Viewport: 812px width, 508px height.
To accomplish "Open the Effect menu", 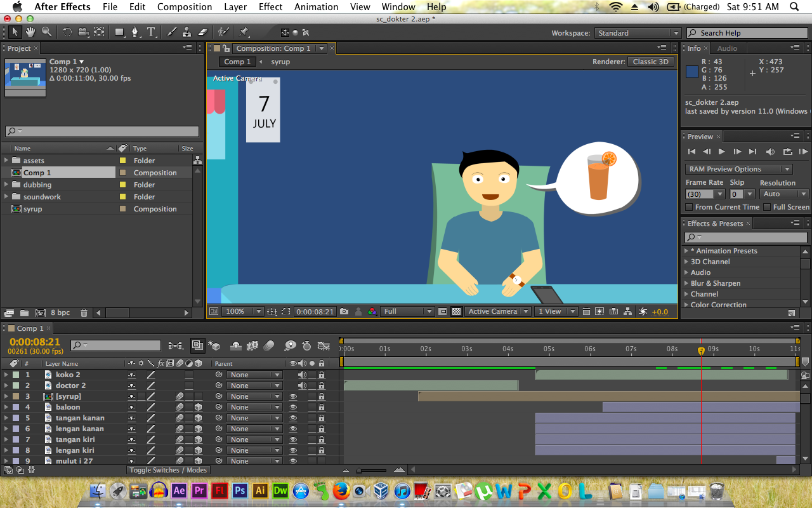I will pyautogui.click(x=270, y=7).
